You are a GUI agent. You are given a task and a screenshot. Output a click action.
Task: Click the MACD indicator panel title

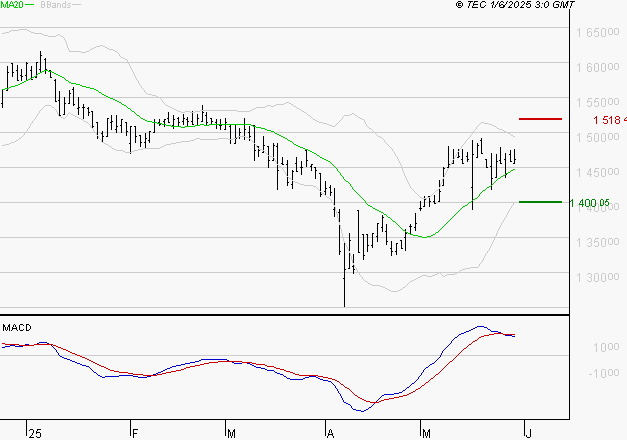[17, 327]
